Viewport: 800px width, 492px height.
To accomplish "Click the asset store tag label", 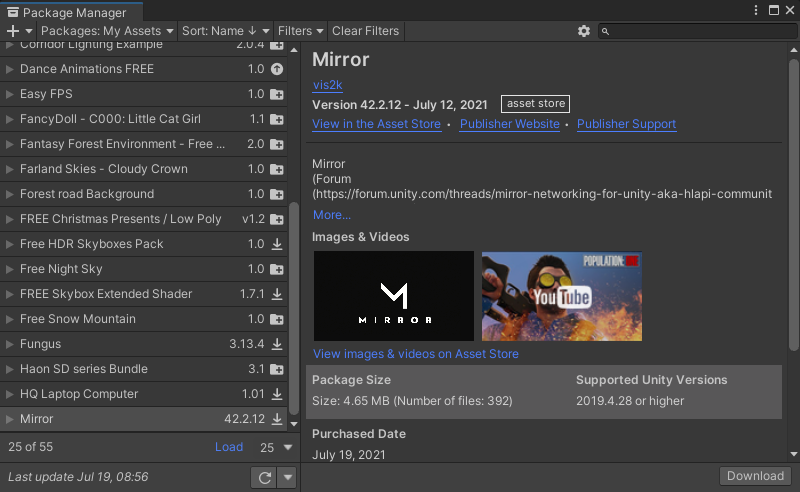I will point(535,104).
